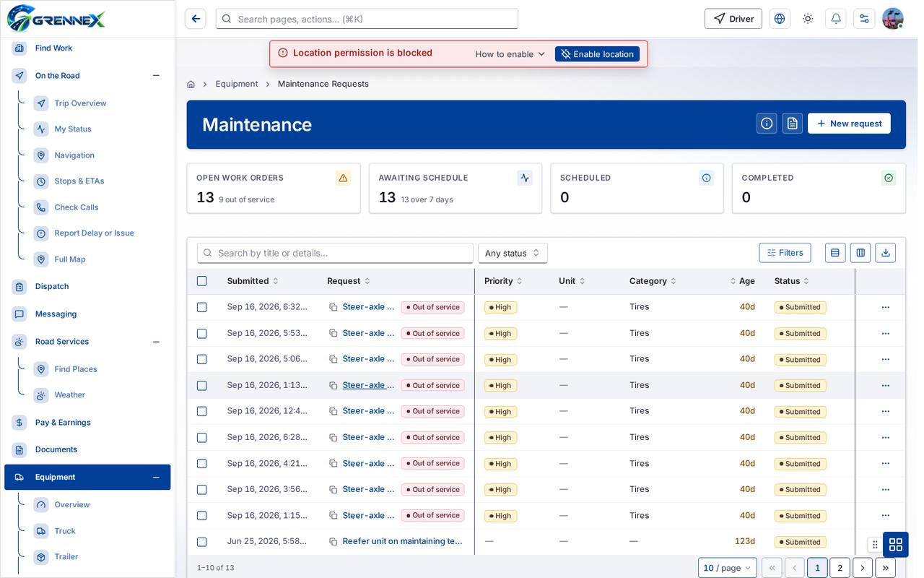Open row actions for the 6:32 request
The image size is (924, 578).
[x=886, y=307]
